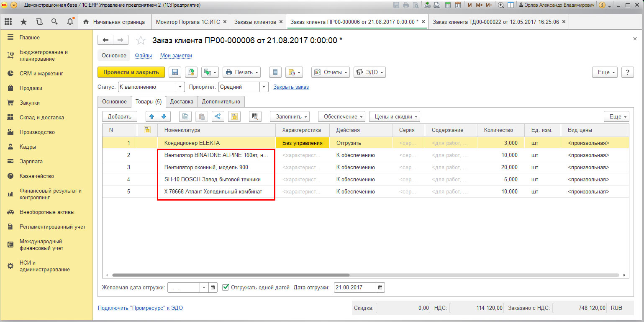Click the save document diskette icon
Image resolution: width=644 pixels, height=322 pixels.
click(174, 72)
